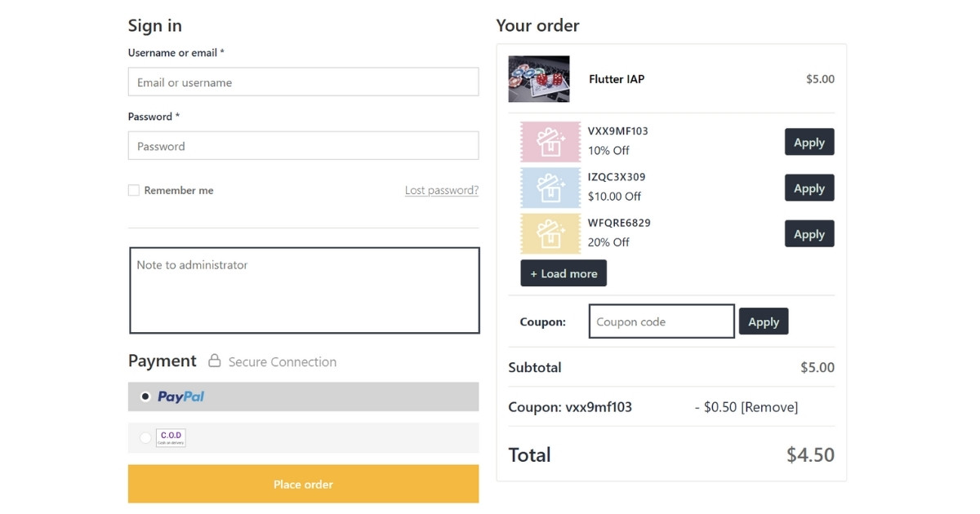980x514 pixels.
Task: Click the yellow gift icon for WFQRE6829
Action: (550, 233)
